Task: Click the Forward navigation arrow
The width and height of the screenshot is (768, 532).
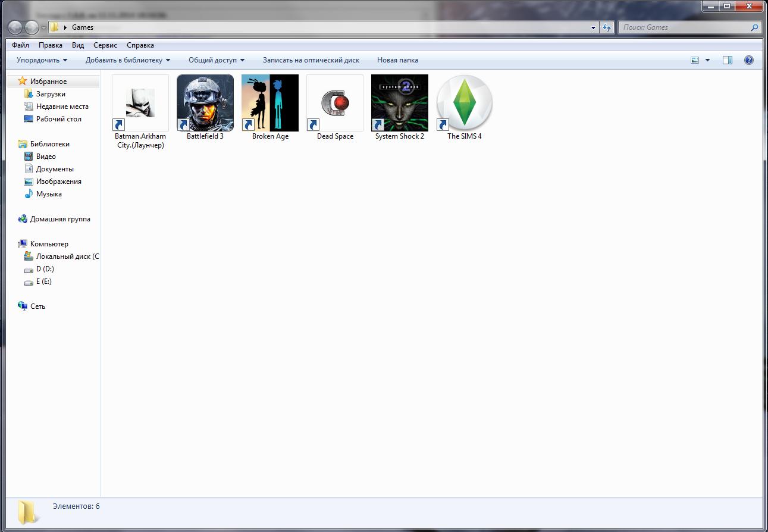Action: point(32,27)
